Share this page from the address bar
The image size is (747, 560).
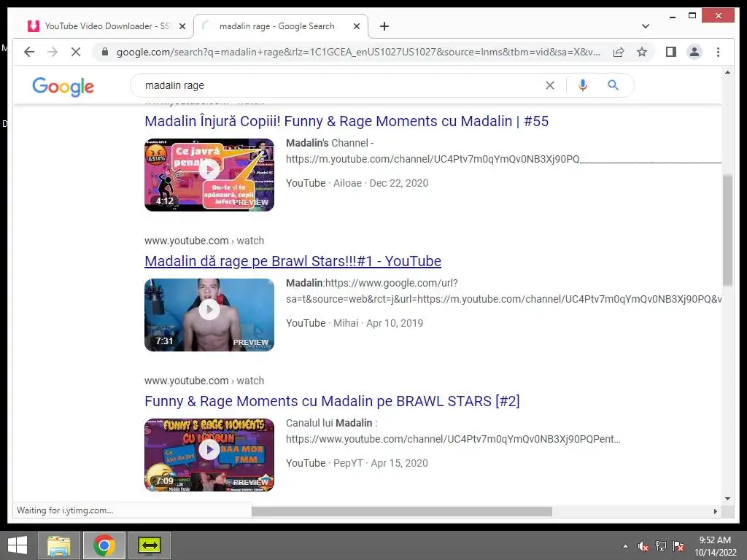click(x=619, y=52)
